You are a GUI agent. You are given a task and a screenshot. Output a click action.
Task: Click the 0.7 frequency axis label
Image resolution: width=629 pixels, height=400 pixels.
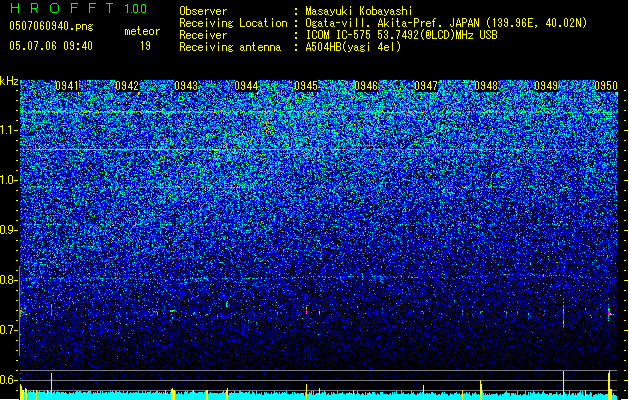9,330
